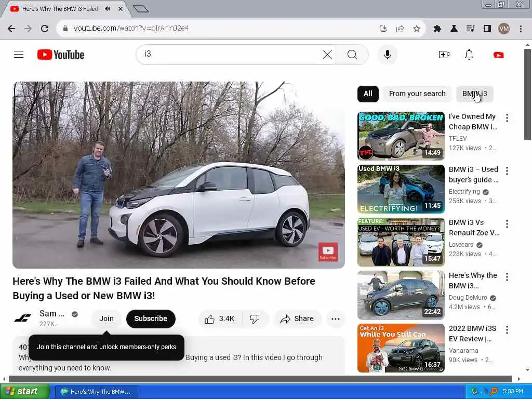
Task: Open the Sam channel name link
Action: [51, 313]
